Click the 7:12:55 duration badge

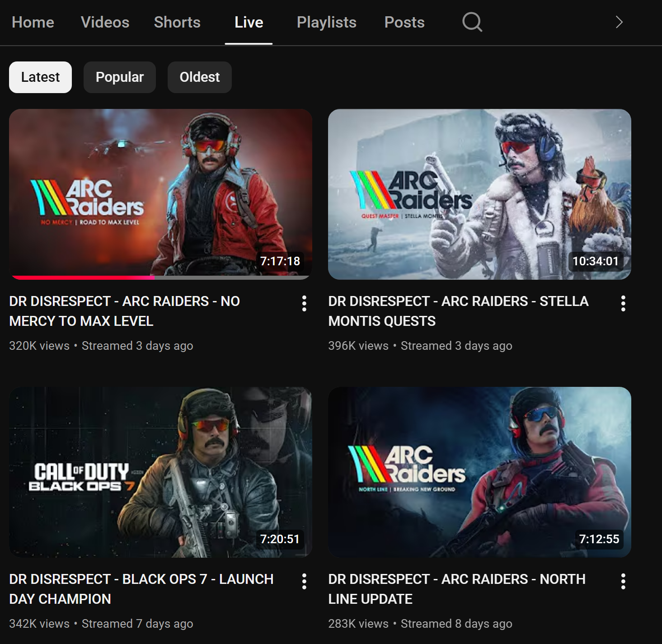click(599, 539)
